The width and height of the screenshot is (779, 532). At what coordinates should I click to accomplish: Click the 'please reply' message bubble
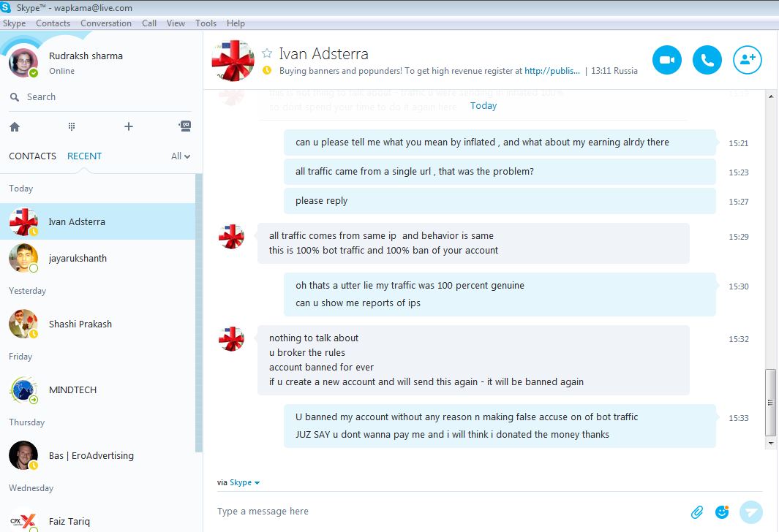pyautogui.click(x=500, y=200)
